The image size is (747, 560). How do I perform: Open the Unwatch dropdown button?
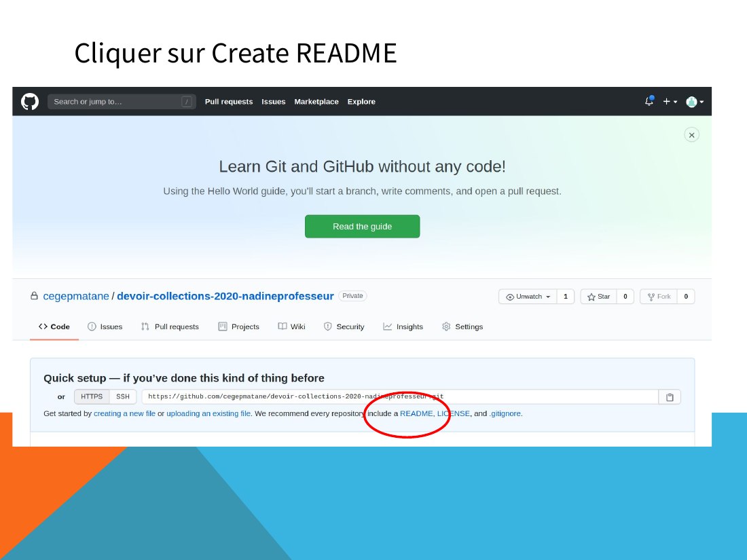(x=528, y=296)
